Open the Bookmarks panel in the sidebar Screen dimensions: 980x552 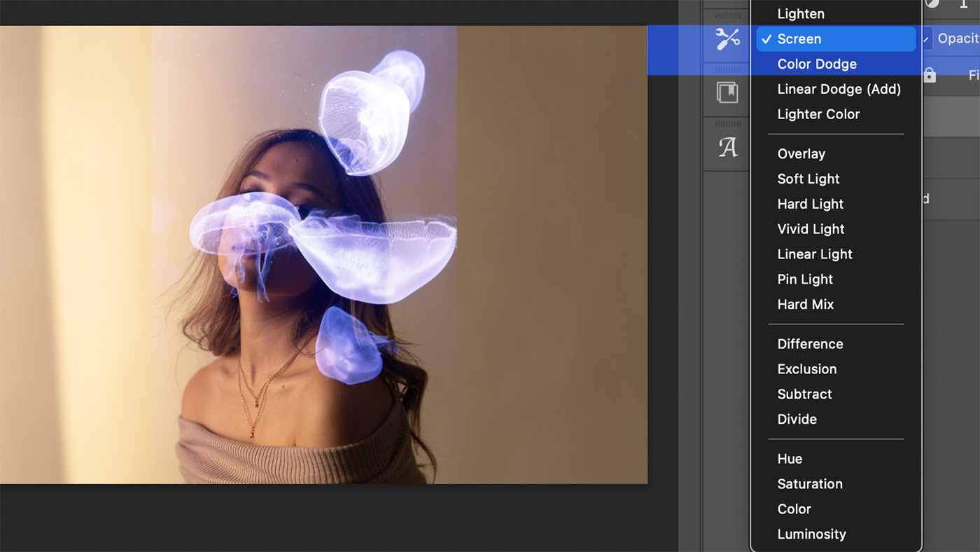[x=728, y=92]
